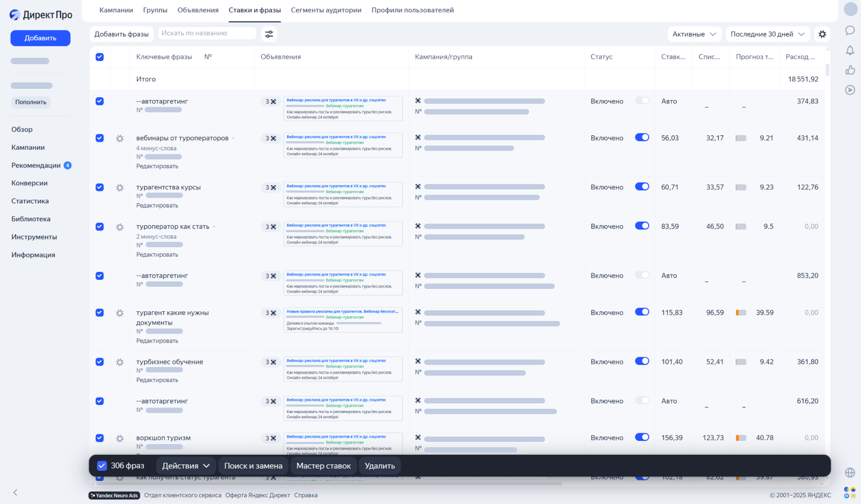This screenshot has width=861, height=504.
Task: Switch off the турагентства курсы status toggle
Action: (642, 187)
